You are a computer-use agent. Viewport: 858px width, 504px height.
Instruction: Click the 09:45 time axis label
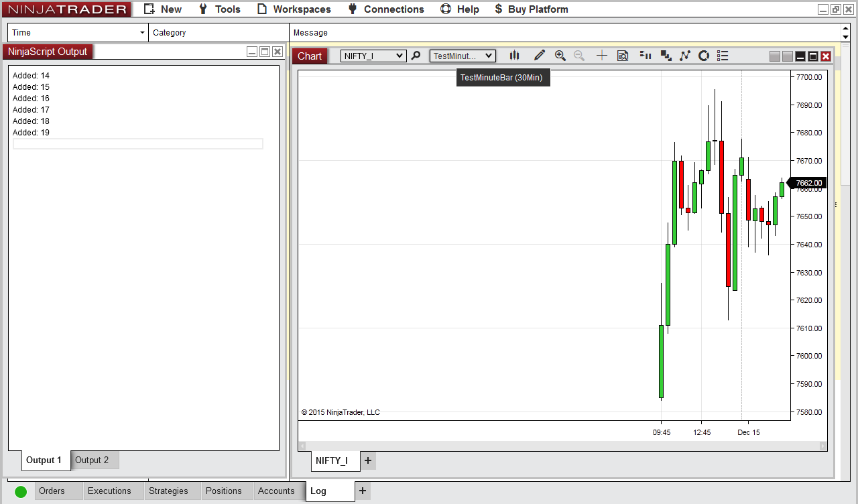click(662, 432)
